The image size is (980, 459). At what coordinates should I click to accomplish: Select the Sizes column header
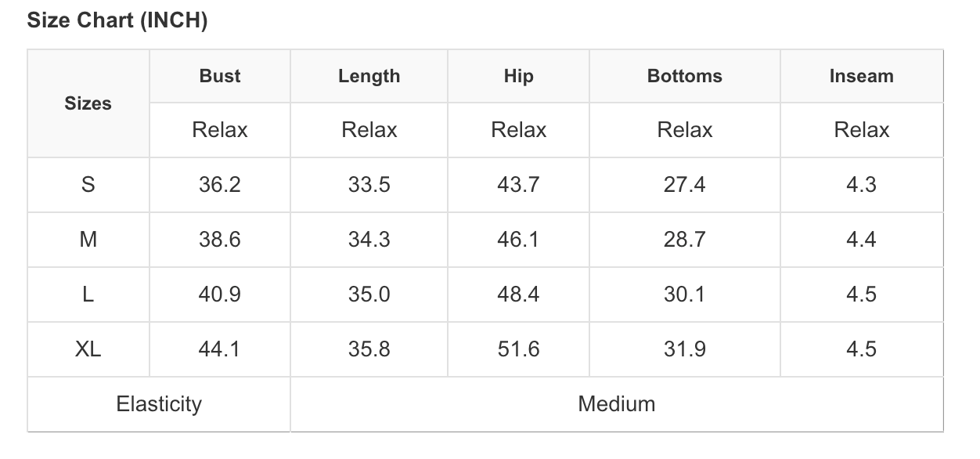pyautogui.click(x=88, y=103)
